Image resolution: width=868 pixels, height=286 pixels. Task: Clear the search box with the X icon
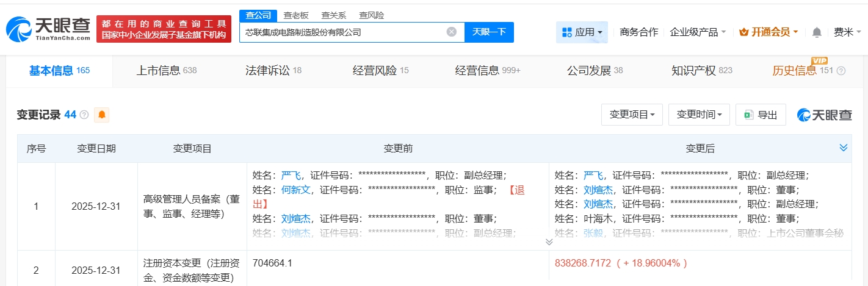pos(451,32)
